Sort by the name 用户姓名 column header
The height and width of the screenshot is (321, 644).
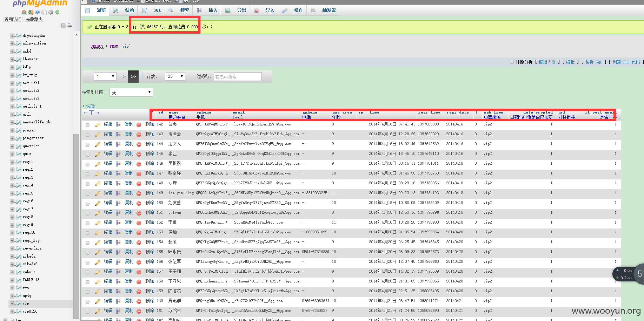[177, 115]
